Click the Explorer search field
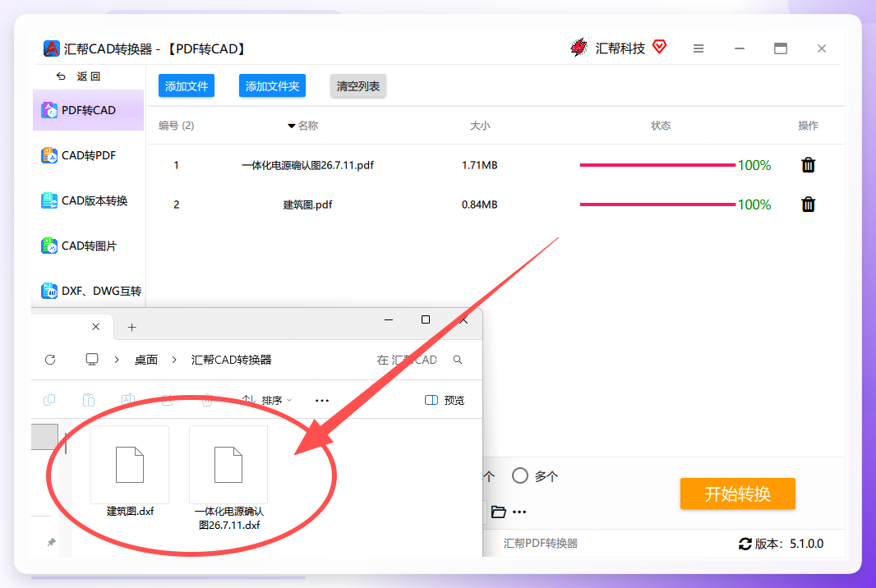The image size is (876, 588). click(x=419, y=361)
